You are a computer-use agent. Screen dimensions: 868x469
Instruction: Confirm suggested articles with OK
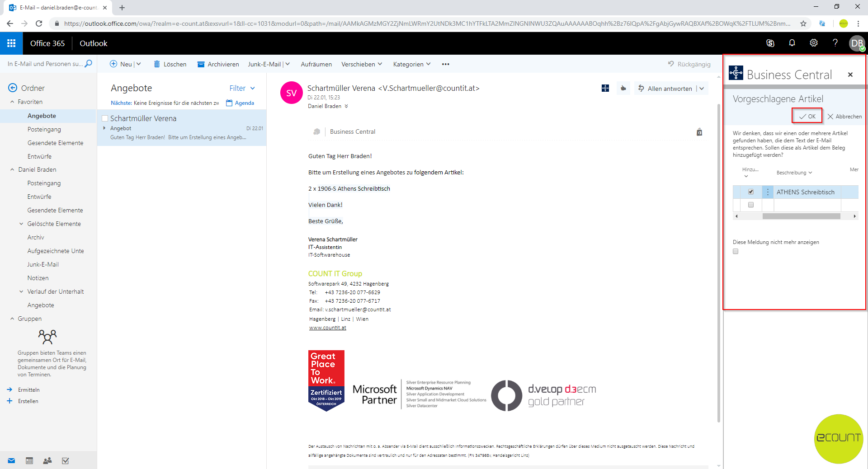coord(807,116)
